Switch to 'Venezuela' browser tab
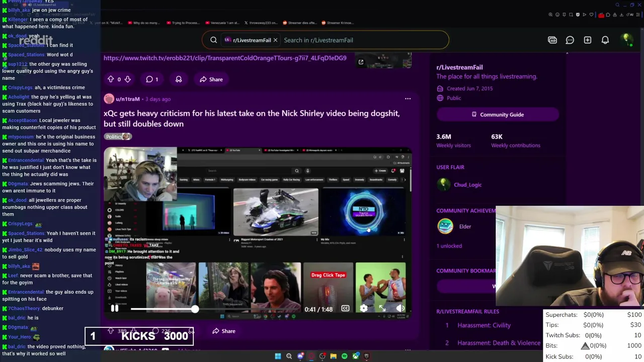Screen dimensions: 644x362 coord(222,23)
